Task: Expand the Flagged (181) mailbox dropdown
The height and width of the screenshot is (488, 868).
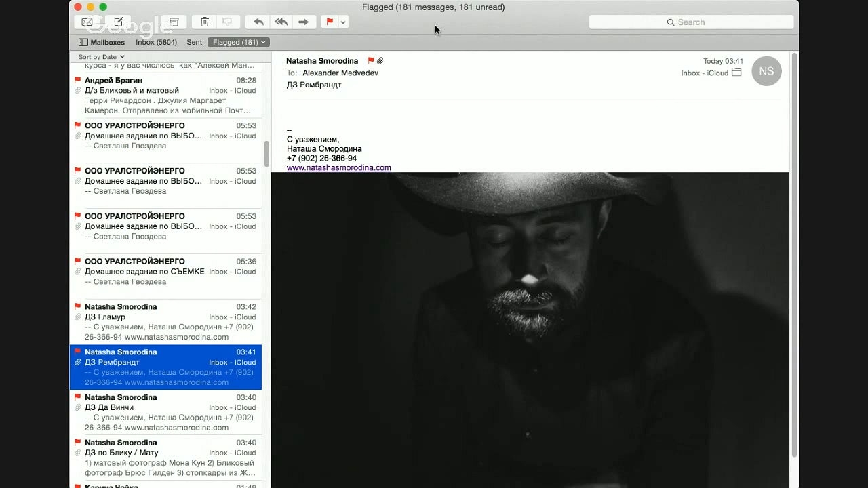Action: coord(239,42)
